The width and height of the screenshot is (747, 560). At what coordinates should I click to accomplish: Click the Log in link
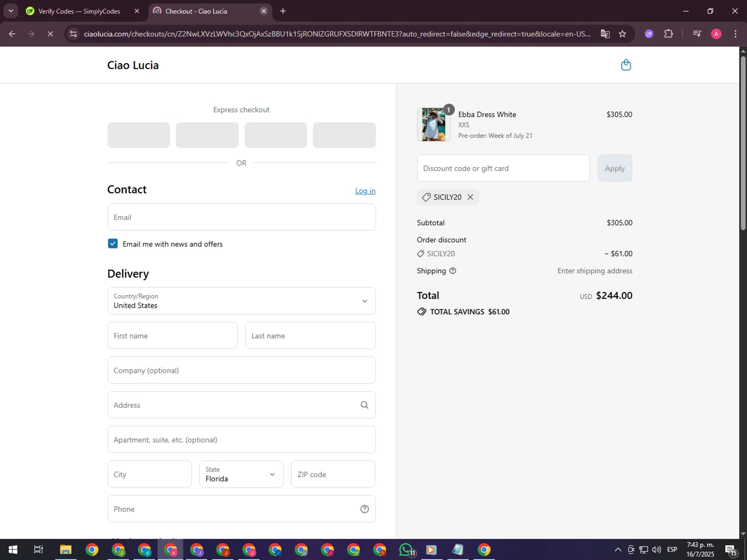365,191
